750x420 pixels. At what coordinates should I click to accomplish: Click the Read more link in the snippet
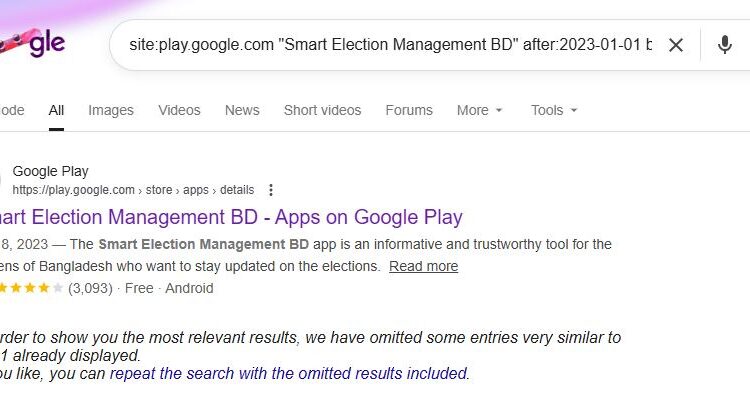pos(423,266)
